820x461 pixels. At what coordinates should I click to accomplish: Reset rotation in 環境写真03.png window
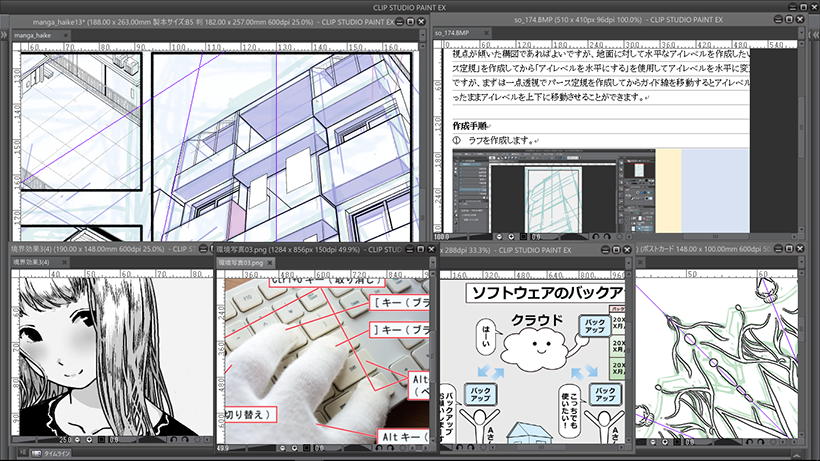[x=403, y=448]
